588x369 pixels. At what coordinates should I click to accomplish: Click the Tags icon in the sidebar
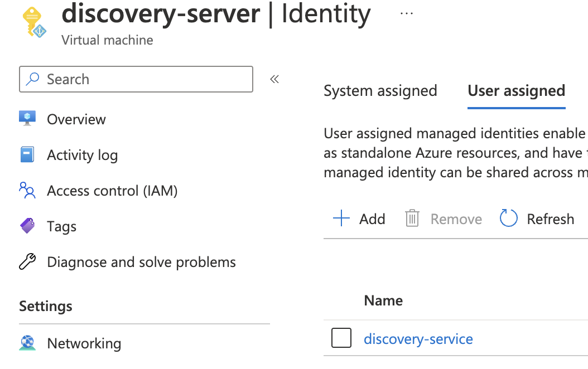tap(26, 226)
